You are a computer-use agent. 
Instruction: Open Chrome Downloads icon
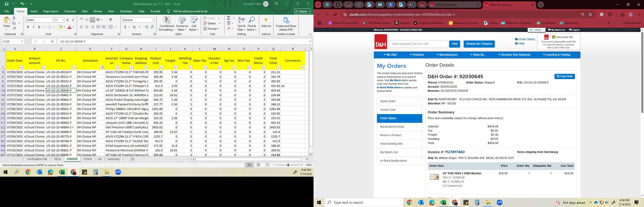[622, 14]
